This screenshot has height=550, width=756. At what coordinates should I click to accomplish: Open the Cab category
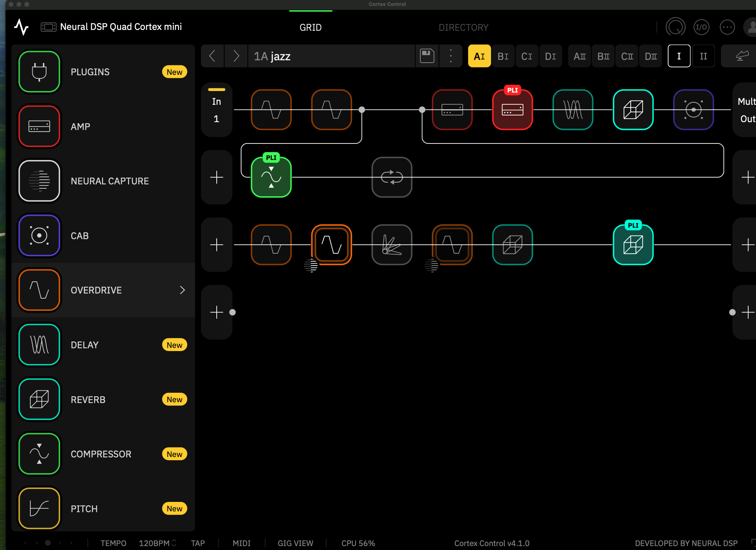coord(103,236)
